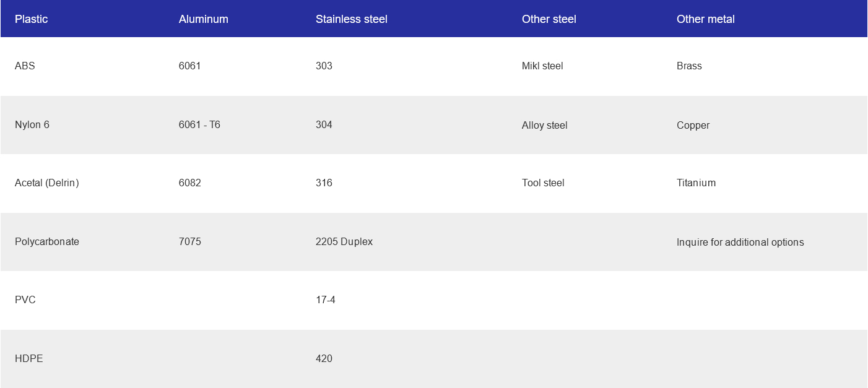The image size is (868, 388).
Task: Select the Nylon 6 cell
Action: (x=32, y=124)
